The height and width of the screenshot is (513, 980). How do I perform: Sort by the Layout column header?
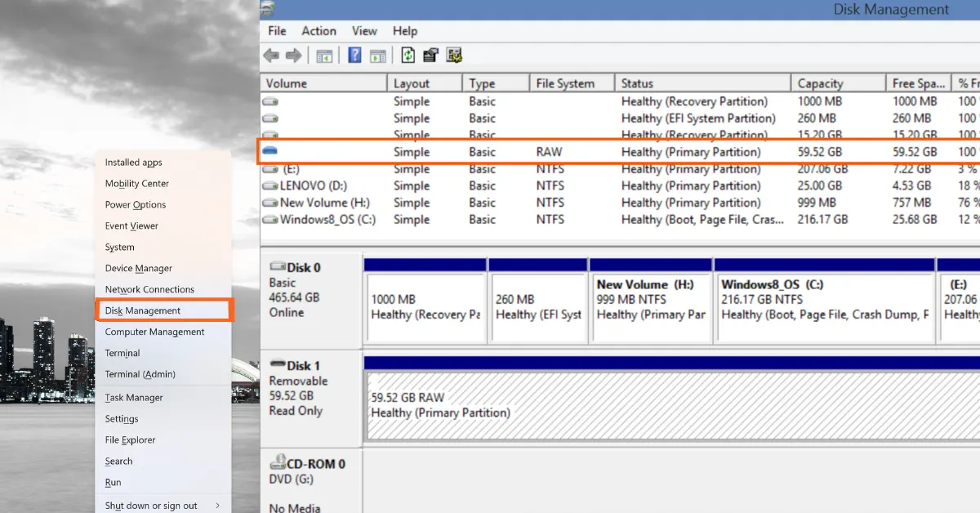[x=425, y=83]
